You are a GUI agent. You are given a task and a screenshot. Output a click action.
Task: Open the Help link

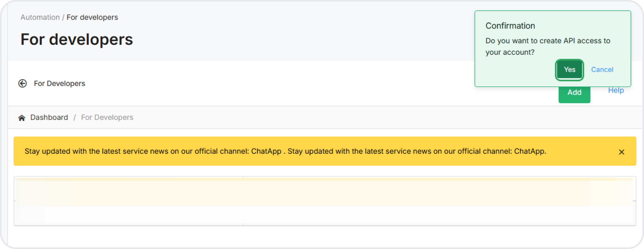coord(616,90)
